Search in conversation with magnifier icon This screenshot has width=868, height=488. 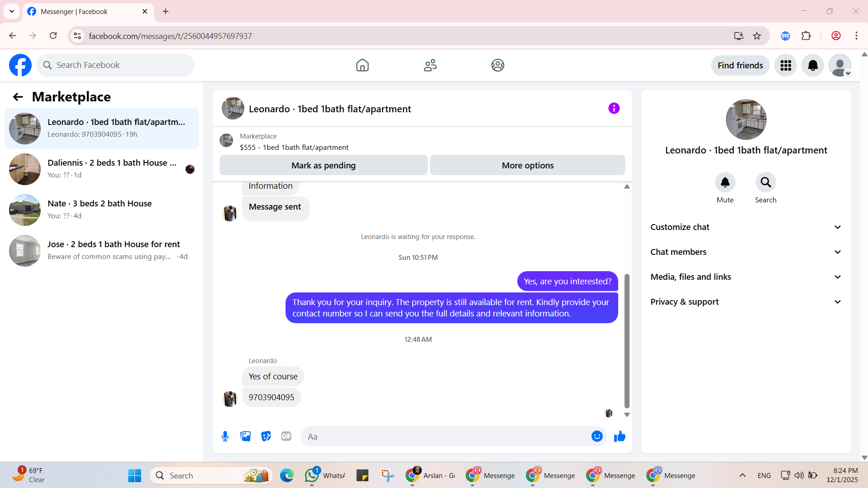click(766, 182)
